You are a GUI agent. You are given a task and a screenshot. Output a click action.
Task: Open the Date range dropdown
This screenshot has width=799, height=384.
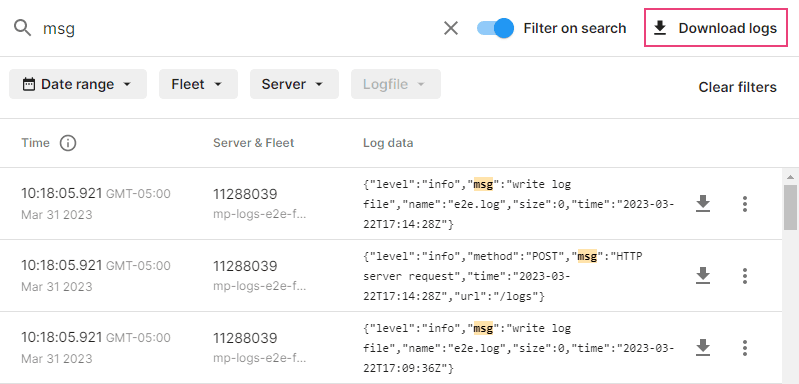click(x=78, y=84)
